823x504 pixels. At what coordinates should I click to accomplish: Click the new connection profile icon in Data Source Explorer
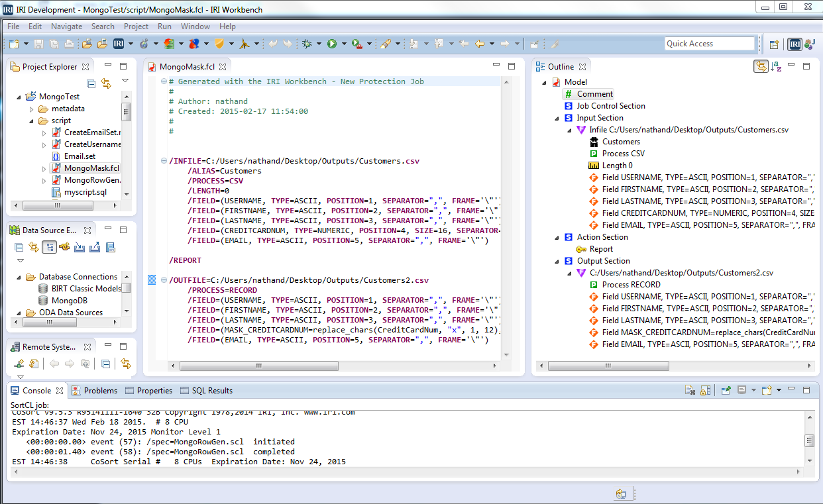click(x=64, y=247)
